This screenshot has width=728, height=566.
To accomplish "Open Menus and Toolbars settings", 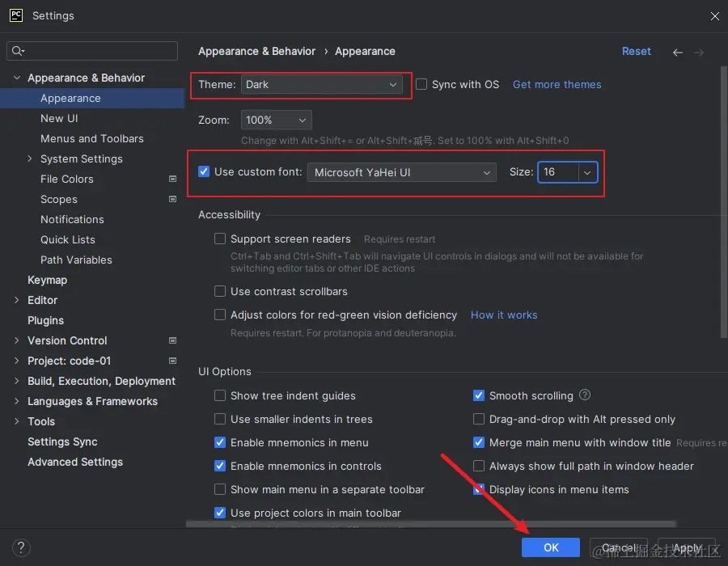I will tap(92, 138).
